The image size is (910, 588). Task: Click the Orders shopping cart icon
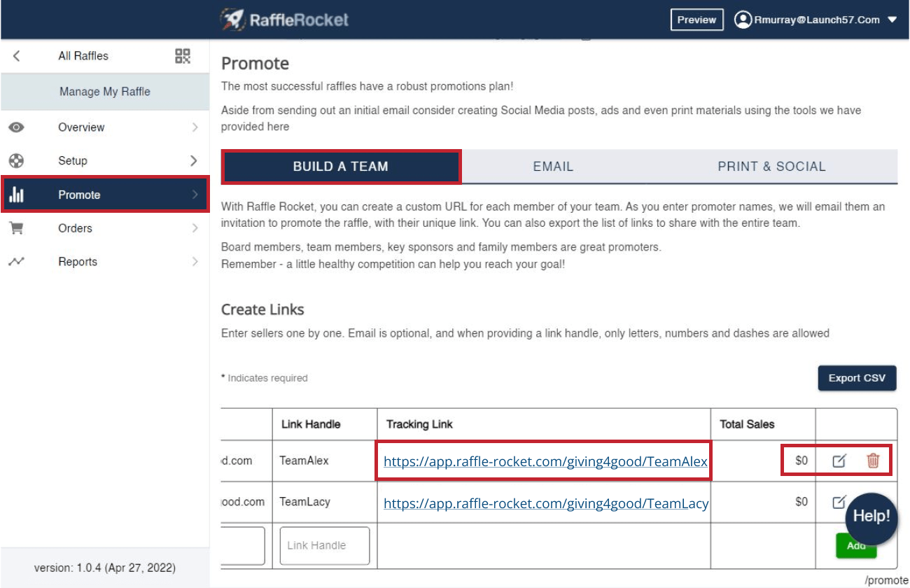pos(16,228)
